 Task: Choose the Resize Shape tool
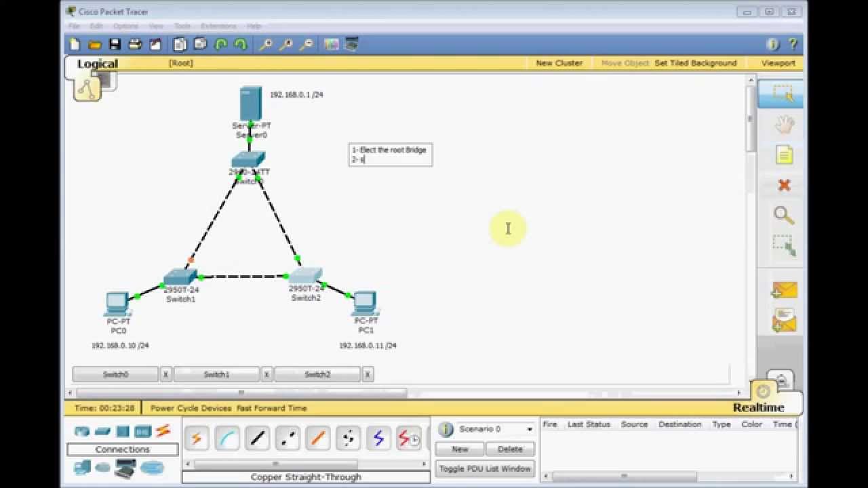click(784, 245)
